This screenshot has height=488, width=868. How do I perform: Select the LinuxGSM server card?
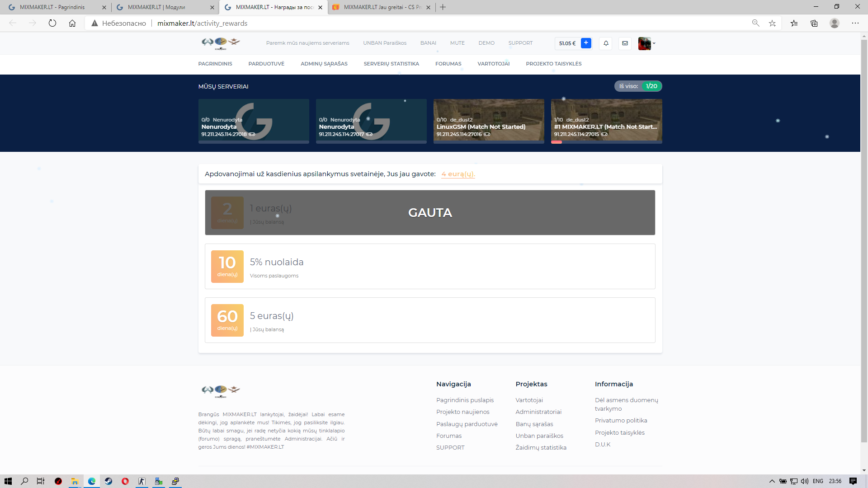click(489, 121)
